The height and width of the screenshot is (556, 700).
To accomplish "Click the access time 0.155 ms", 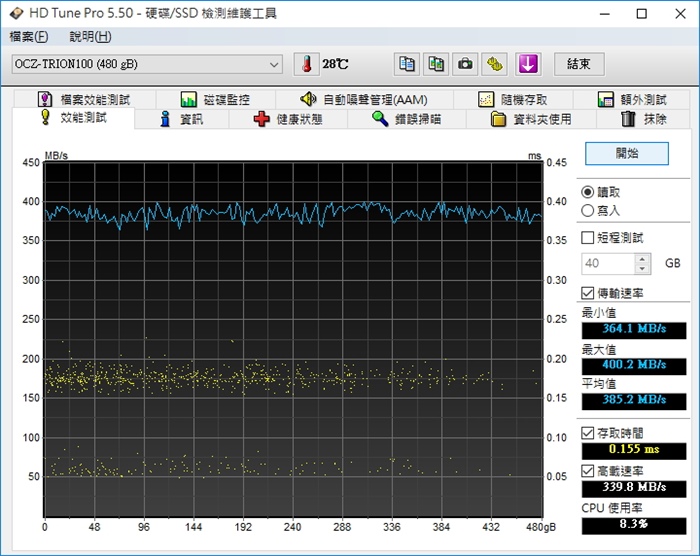I will click(633, 451).
